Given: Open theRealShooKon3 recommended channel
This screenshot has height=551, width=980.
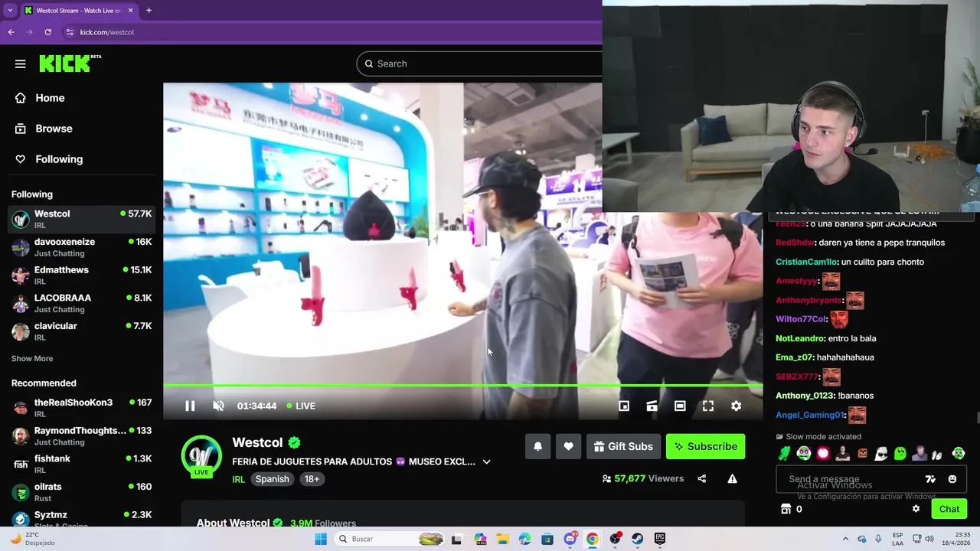Looking at the screenshot, I should coord(81,408).
